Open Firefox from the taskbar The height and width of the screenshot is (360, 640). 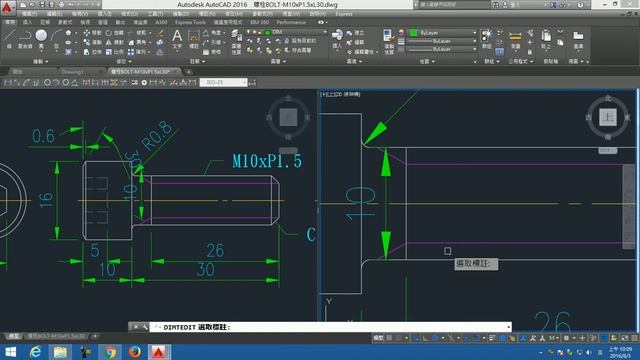coord(134,352)
